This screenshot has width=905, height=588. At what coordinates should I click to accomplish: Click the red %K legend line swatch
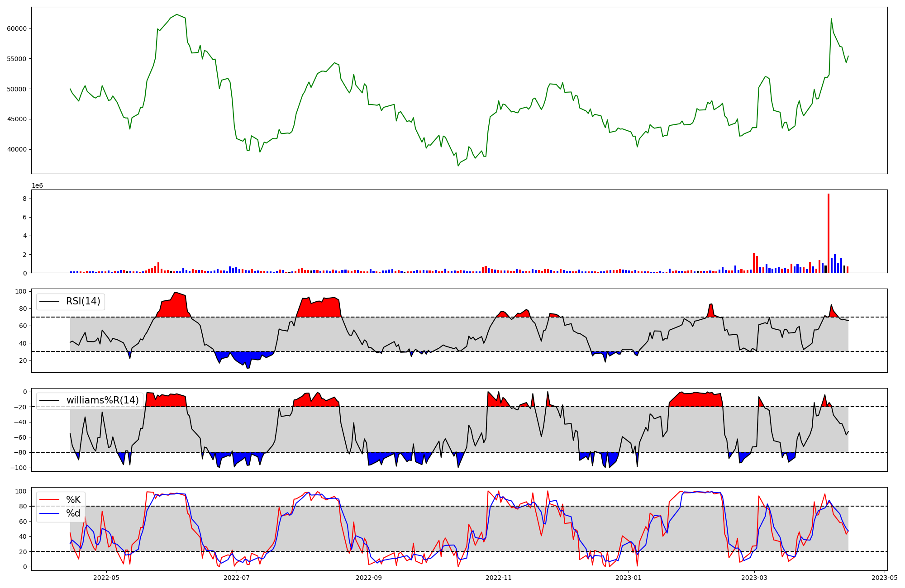coord(49,500)
